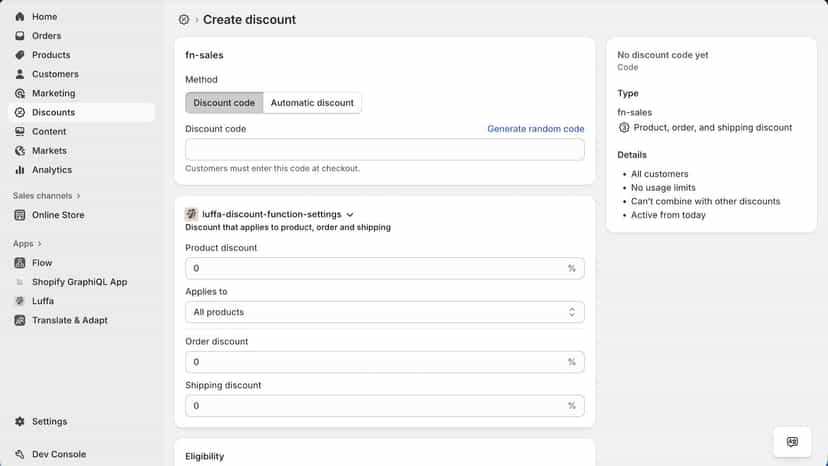Click the Orders inbox icon
The width and height of the screenshot is (828, 466).
click(20, 35)
